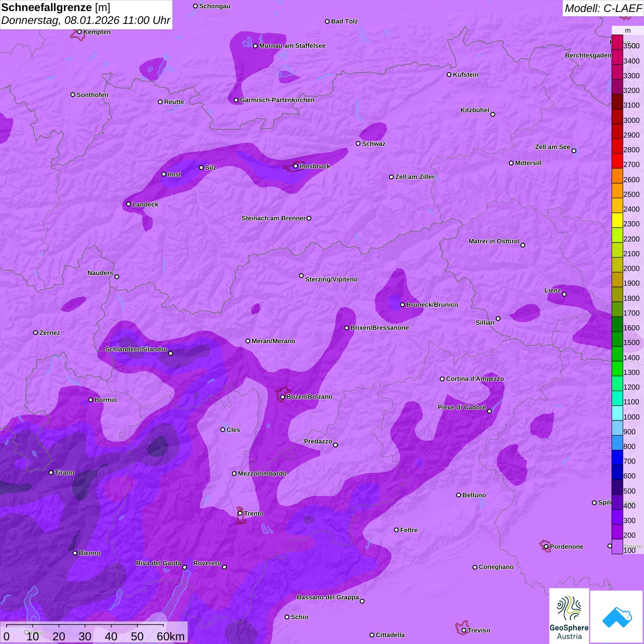Click the 60km scale bar label
The width and height of the screenshot is (644, 644).
(171, 636)
